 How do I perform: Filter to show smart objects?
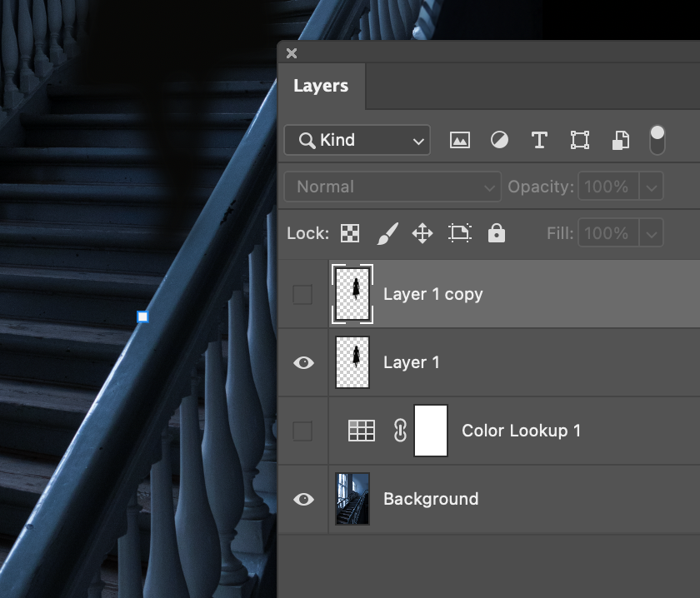pos(619,140)
